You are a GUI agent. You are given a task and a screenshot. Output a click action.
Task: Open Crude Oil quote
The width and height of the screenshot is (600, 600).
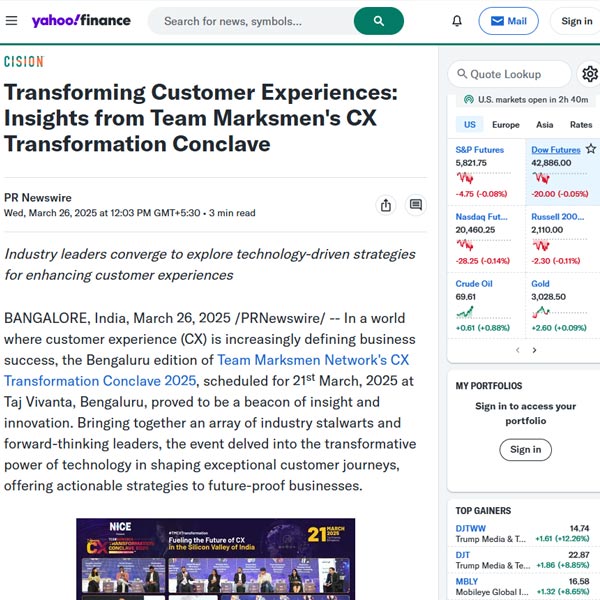pos(474,284)
